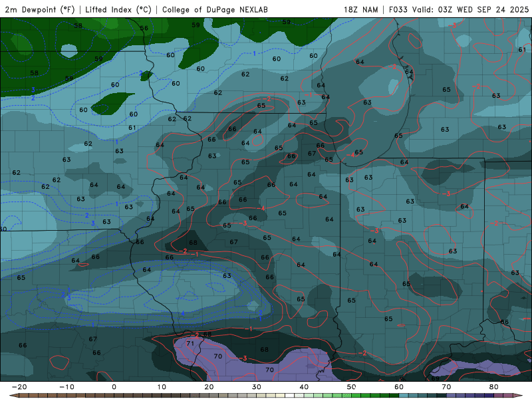This screenshot has height=399, width=532.
Task: Click the "80" color scale label
Action: 494,387
